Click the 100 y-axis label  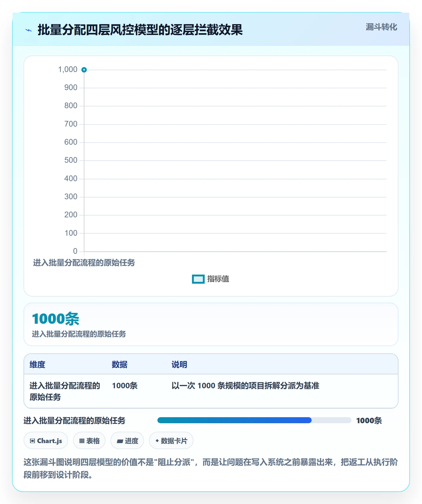click(x=71, y=233)
